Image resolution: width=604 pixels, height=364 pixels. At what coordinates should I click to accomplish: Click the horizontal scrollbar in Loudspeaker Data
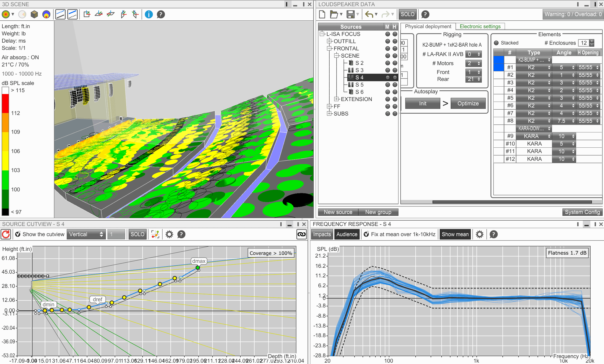tap(512, 202)
